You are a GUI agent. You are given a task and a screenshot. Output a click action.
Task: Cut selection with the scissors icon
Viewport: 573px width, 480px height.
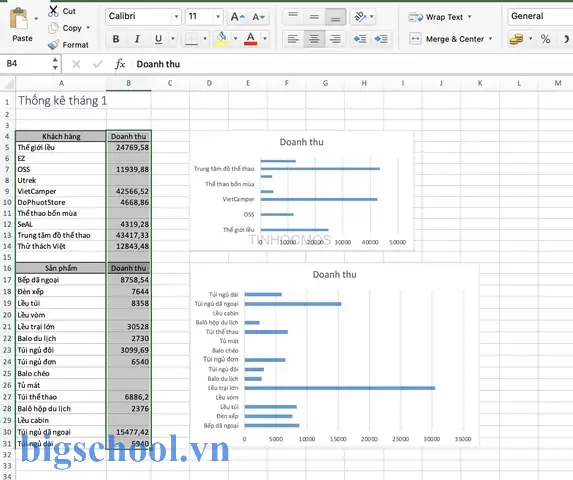pos(53,11)
